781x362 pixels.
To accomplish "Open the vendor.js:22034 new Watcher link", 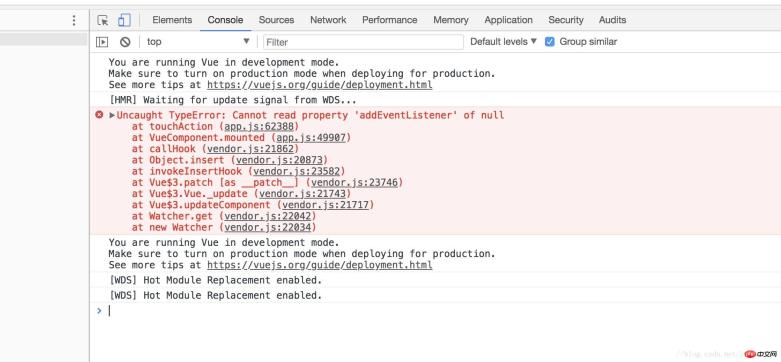I will 268,228.
